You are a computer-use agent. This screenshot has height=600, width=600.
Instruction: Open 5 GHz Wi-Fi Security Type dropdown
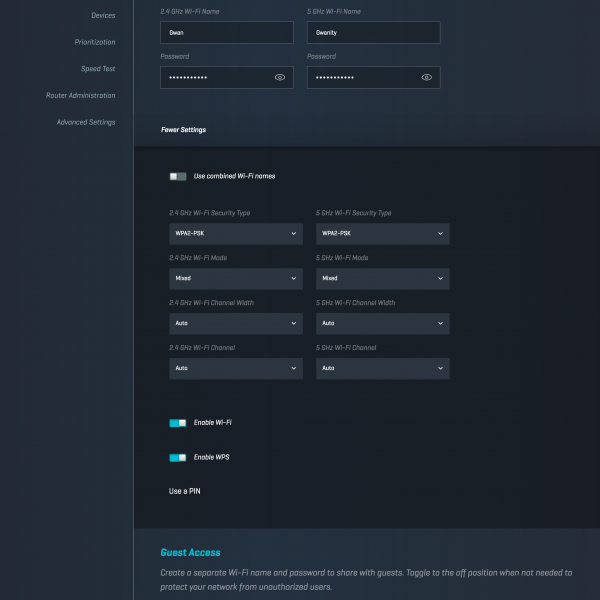[x=382, y=233]
